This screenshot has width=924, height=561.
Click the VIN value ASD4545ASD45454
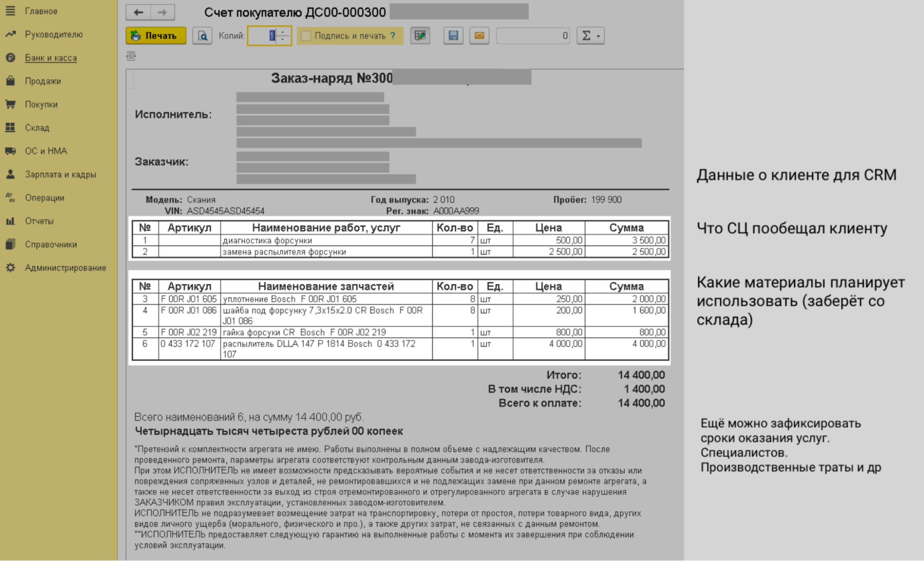coord(226,211)
